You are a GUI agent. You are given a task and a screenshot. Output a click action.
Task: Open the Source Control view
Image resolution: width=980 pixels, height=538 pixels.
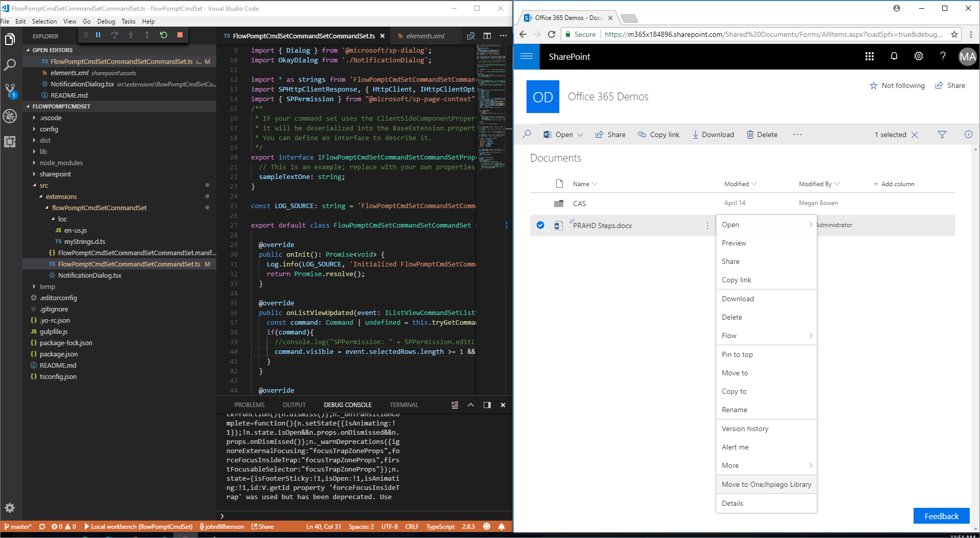point(10,91)
